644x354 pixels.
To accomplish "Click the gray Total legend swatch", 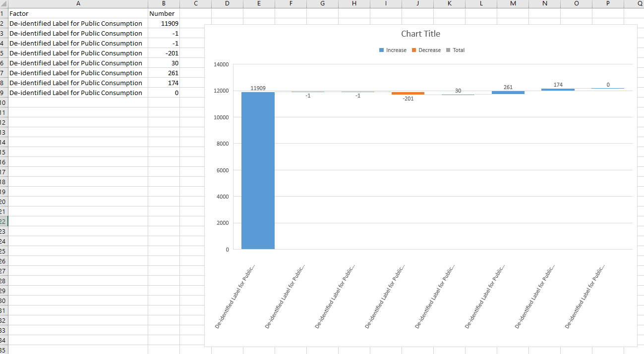I will coord(448,50).
